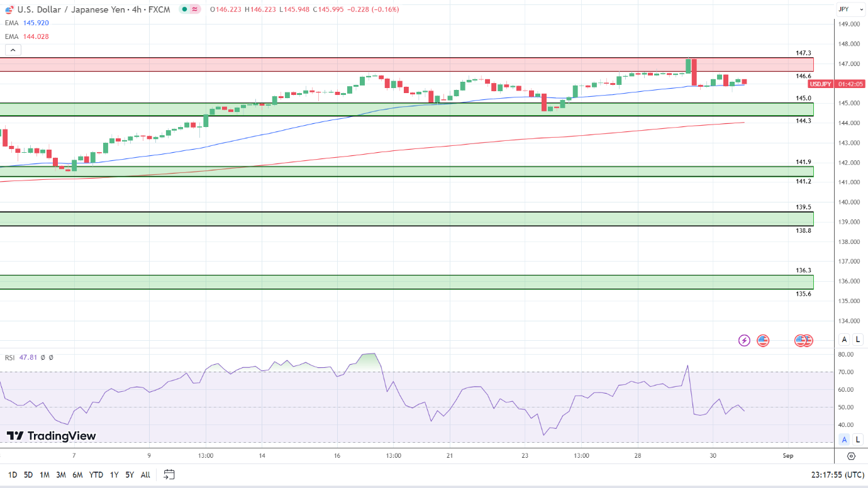Select the 1Y time range
Screen dimensions: 868x488
click(x=114, y=475)
